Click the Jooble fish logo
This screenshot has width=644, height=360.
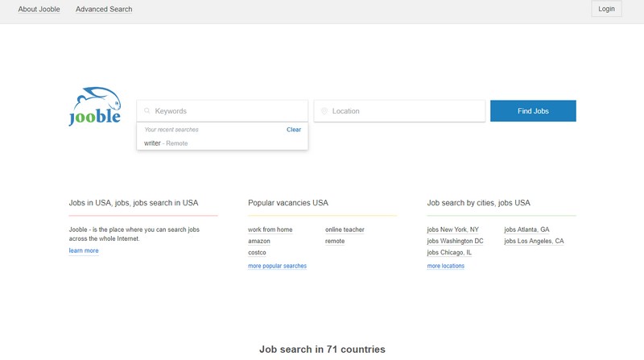click(95, 106)
